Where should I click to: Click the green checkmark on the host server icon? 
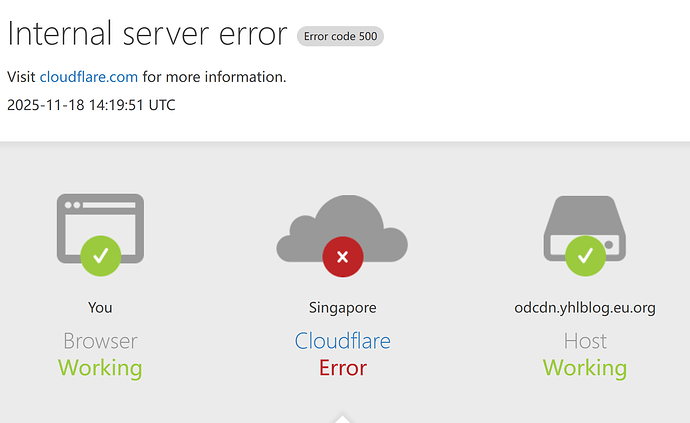tap(585, 255)
